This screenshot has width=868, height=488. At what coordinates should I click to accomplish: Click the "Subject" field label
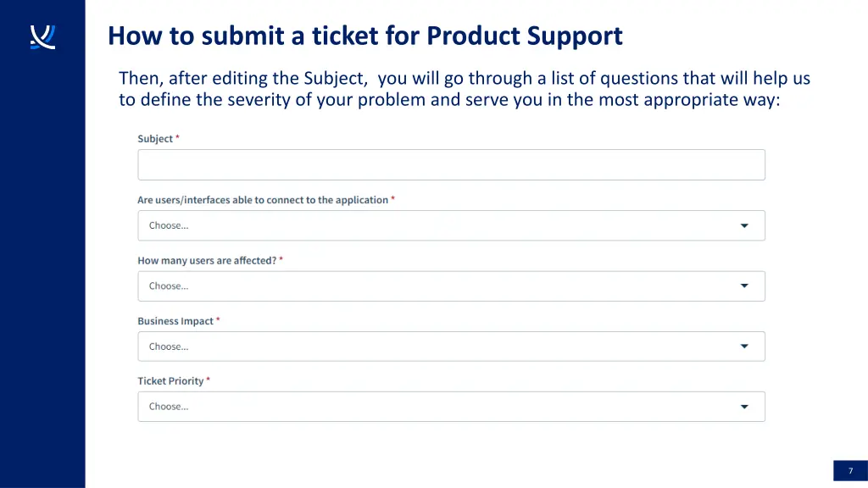155,139
